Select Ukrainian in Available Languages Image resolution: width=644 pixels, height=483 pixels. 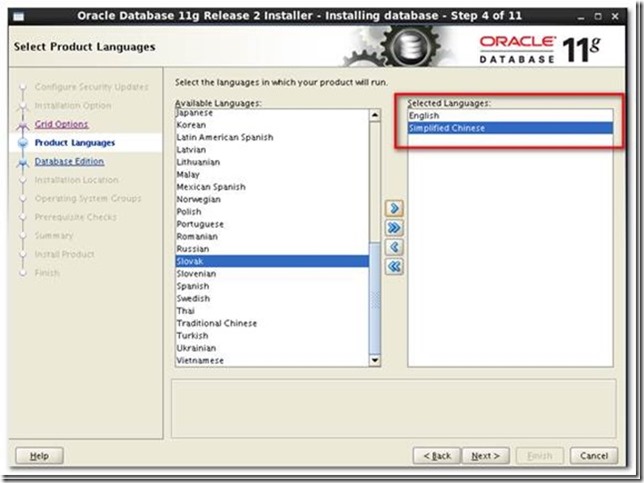272,348
